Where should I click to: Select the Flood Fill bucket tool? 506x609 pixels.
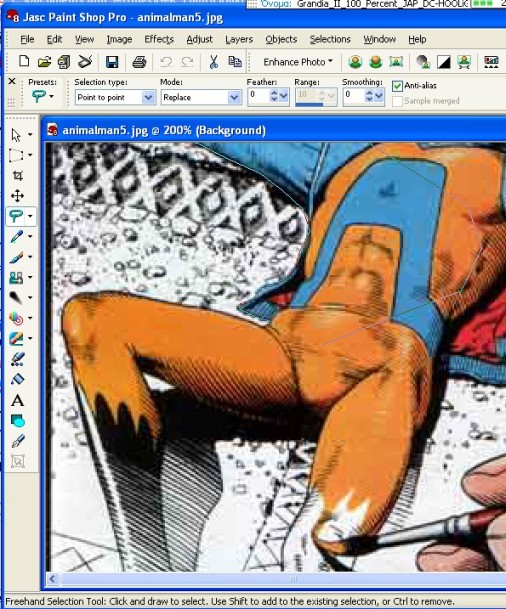point(17,379)
